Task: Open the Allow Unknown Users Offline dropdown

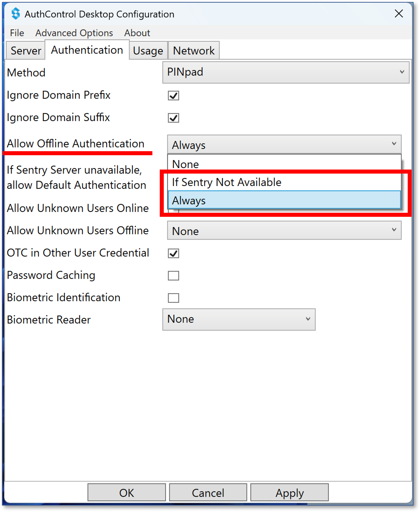Action: pos(284,230)
